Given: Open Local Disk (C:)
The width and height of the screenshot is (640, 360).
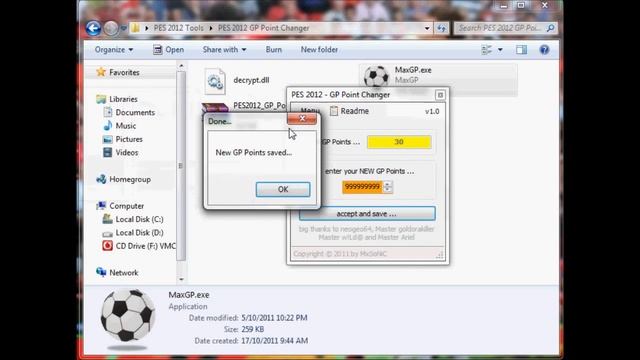Looking at the screenshot, I should coord(139,219).
